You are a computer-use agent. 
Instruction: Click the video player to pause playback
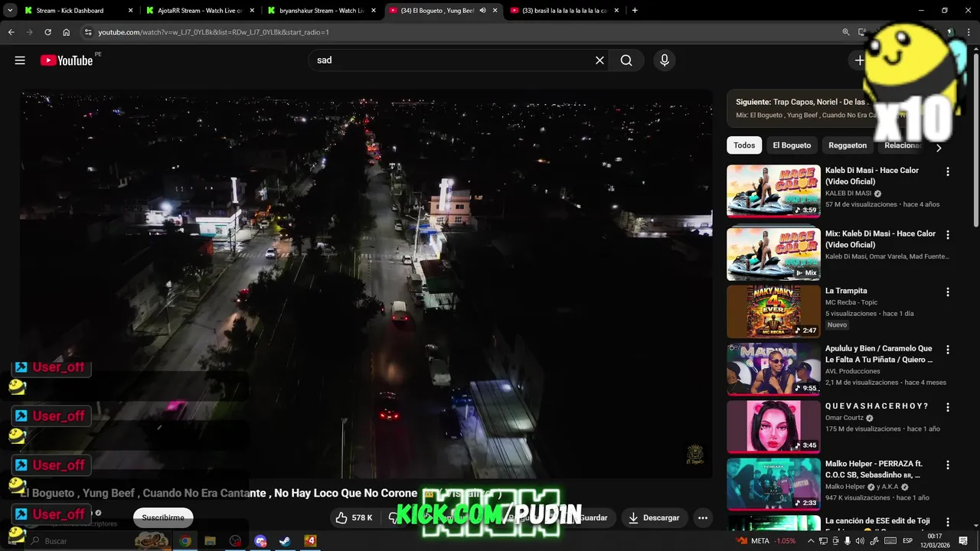point(366,284)
